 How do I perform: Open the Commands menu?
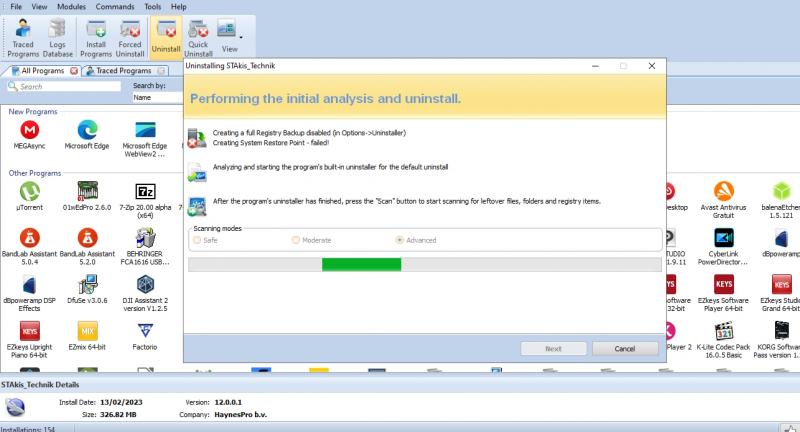[x=115, y=7]
